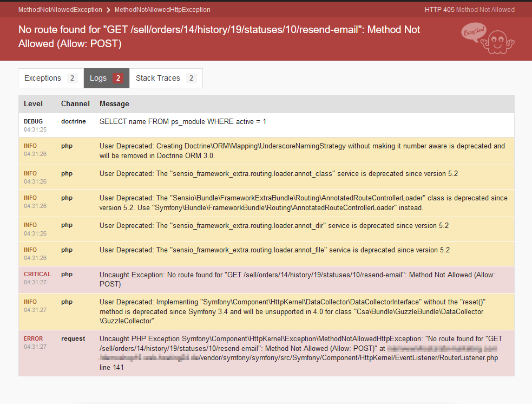Click HTTP 405 Method Not Allowed status
This screenshot has height=404, width=532.
pyautogui.click(x=470, y=10)
